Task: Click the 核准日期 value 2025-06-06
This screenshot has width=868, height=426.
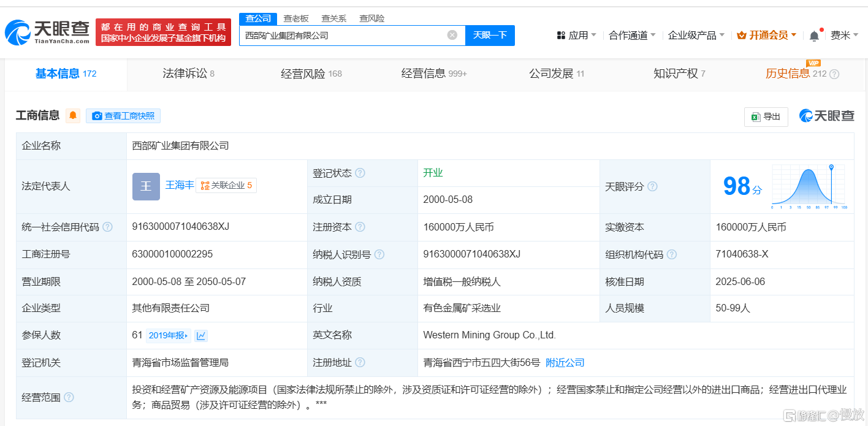Action: click(740, 282)
